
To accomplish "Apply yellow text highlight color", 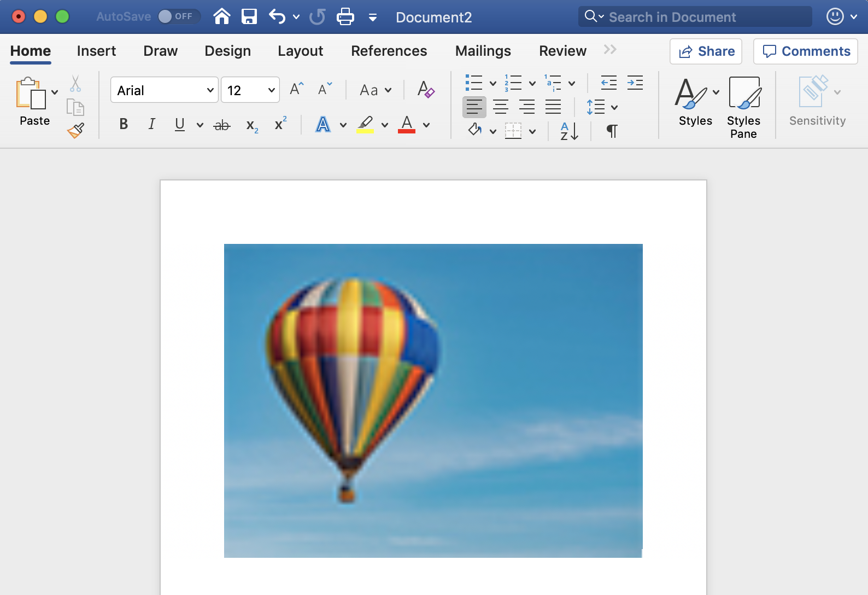I will click(x=365, y=124).
